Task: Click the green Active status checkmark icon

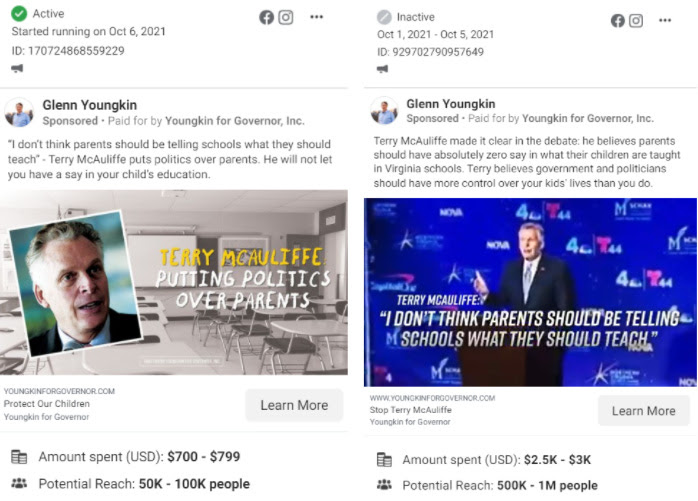Action: coord(19,13)
